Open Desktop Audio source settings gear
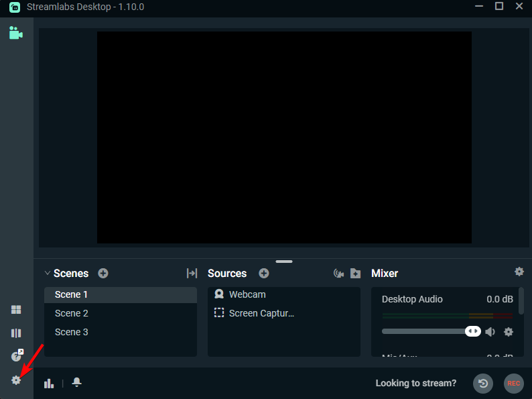This screenshot has width=532, height=399. tap(509, 332)
